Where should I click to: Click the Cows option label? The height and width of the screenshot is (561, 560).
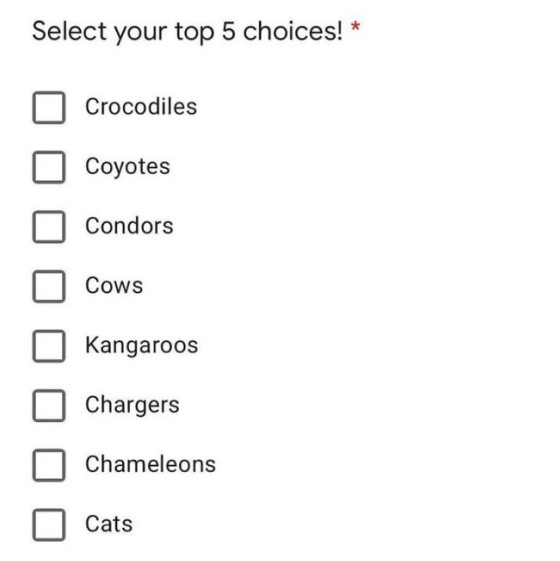pos(114,286)
